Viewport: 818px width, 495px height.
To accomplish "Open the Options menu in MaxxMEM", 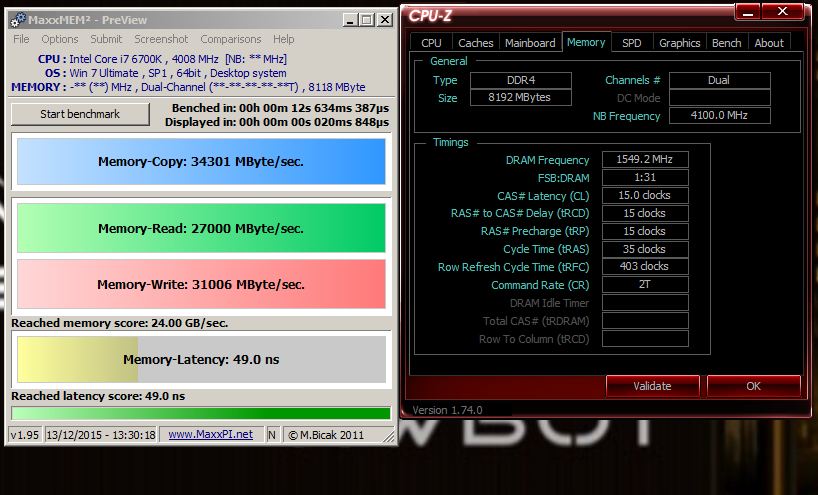I will (60, 39).
